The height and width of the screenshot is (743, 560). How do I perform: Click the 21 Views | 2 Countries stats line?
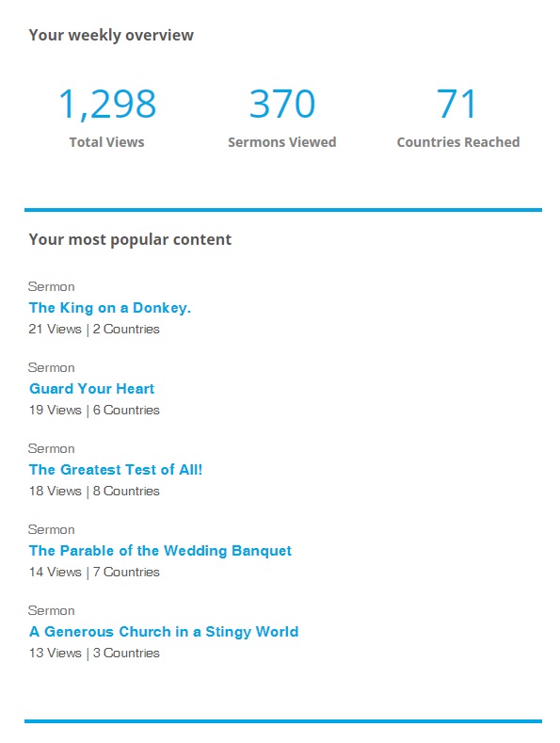(94, 330)
